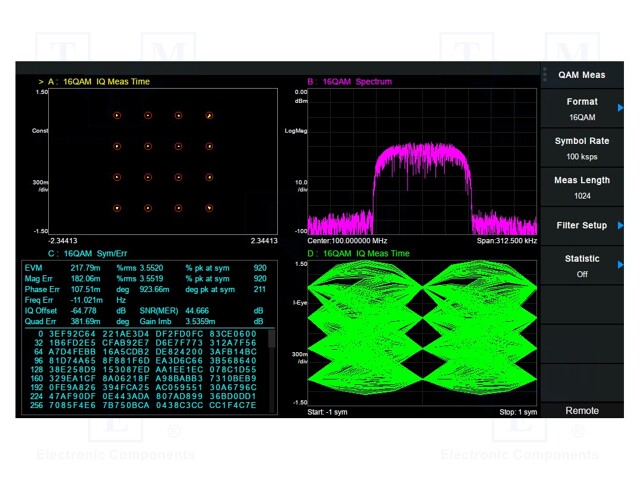The height and width of the screenshot is (480, 640).
Task: Tap the Remote button at bottom right
Action: [x=581, y=410]
